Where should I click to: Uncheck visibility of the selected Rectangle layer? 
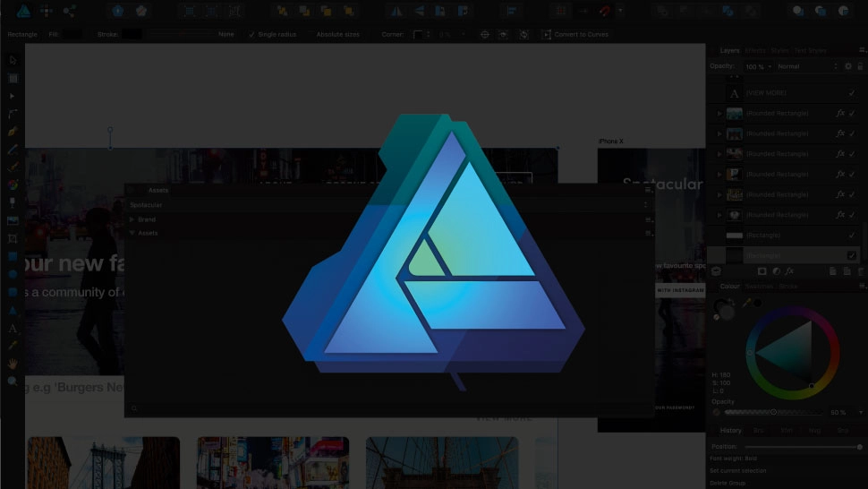click(x=852, y=255)
